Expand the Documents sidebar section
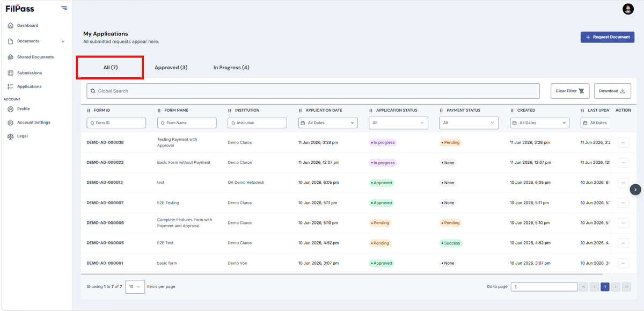 [35, 41]
